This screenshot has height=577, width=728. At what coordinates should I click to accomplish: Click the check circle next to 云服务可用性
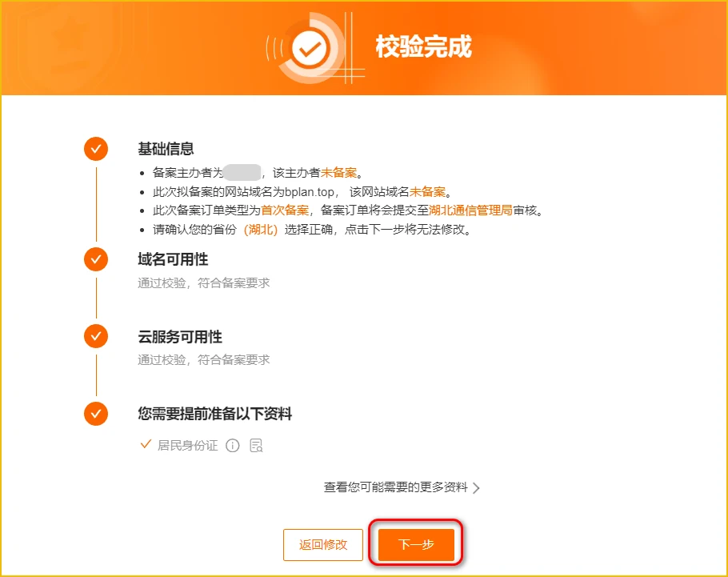[x=96, y=336]
